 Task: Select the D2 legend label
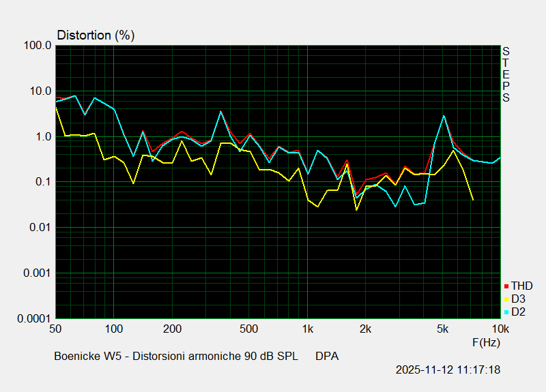coord(519,312)
